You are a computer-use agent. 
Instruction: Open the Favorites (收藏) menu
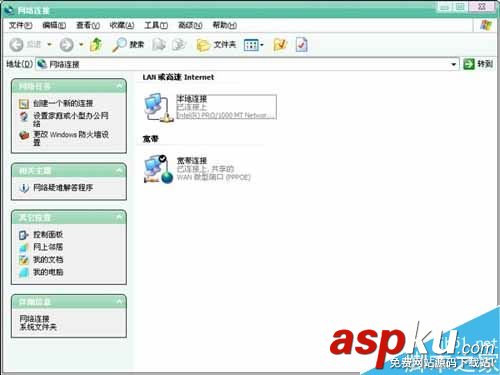point(122,25)
